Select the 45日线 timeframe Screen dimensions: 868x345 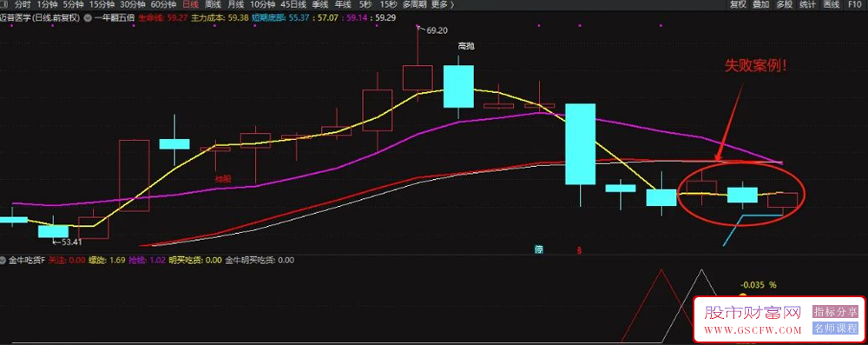point(293,4)
